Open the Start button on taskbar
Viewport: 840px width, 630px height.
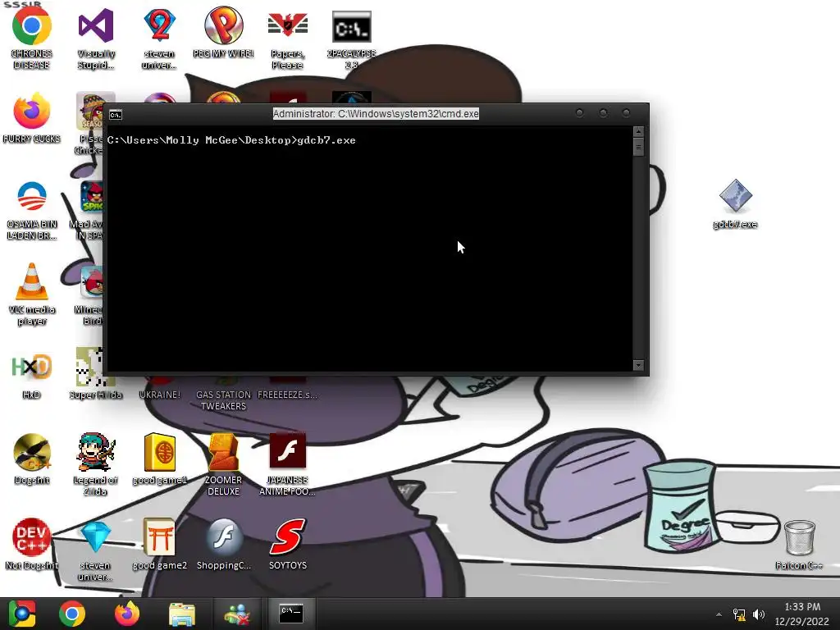(21, 614)
